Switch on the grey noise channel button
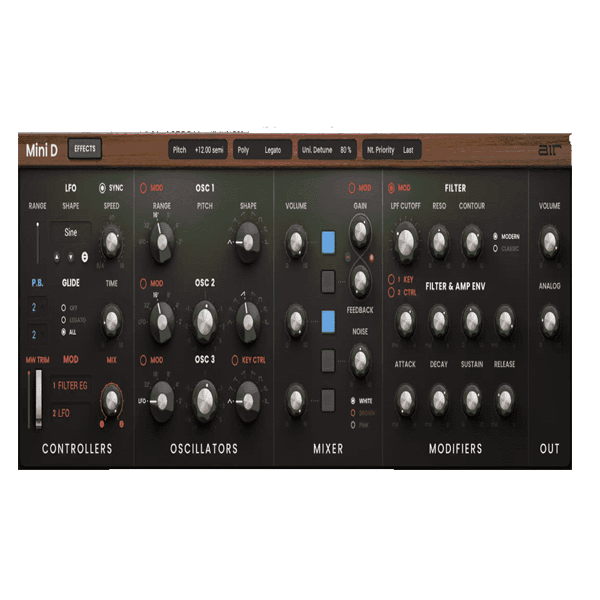 [x=328, y=360]
